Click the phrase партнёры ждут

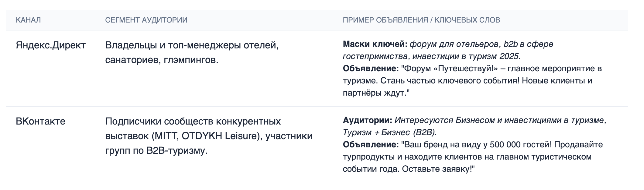376,93
